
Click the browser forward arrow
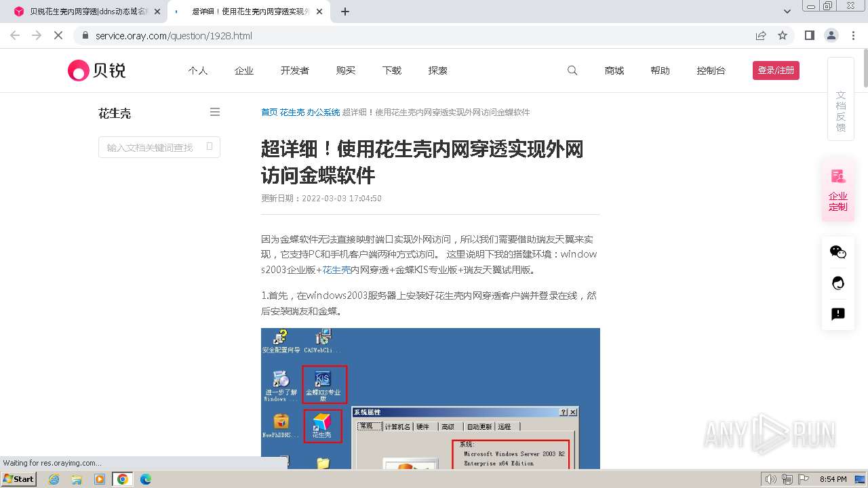(x=37, y=35)
